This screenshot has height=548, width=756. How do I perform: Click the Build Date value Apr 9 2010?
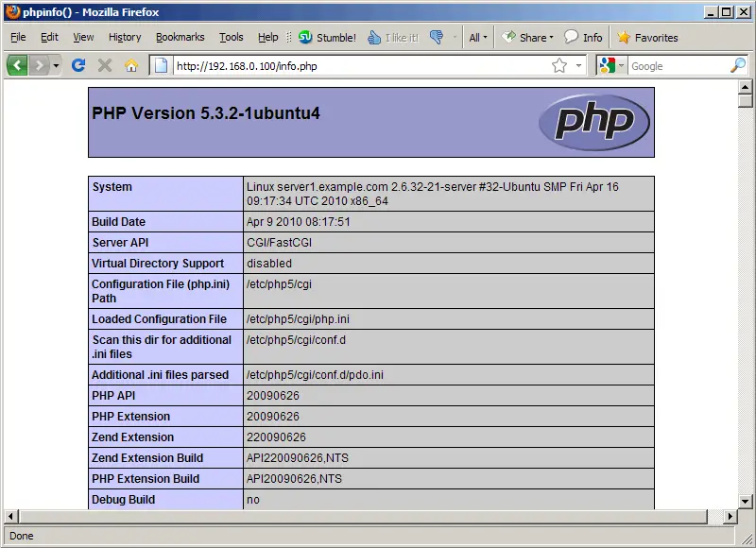[x=299, y=222]
